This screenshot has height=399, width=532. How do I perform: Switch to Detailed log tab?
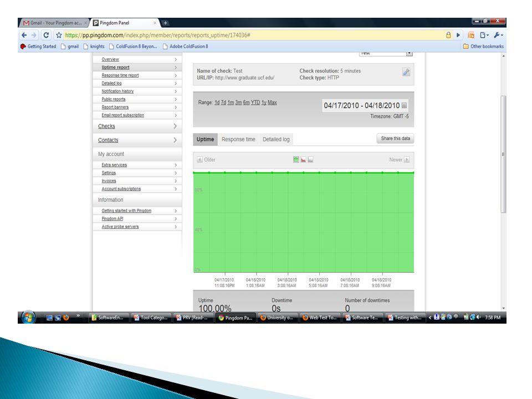pyautogui.click(x=276, y=140)
